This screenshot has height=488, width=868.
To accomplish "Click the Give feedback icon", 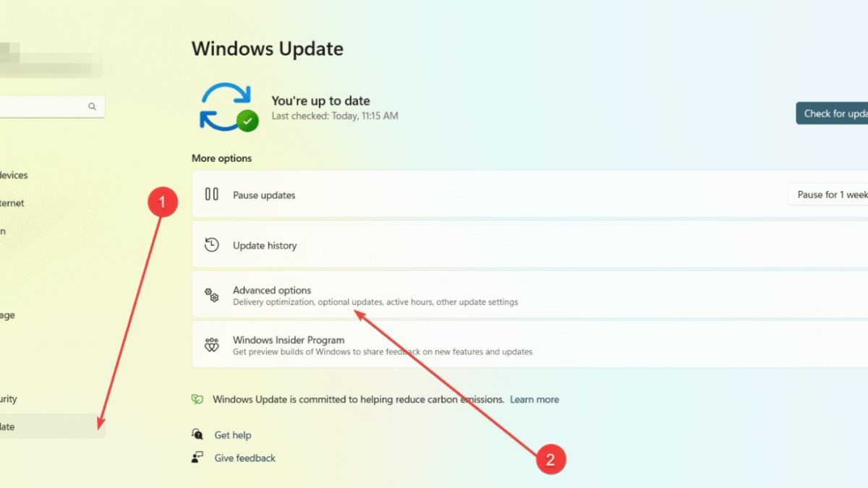I will 196,458.
